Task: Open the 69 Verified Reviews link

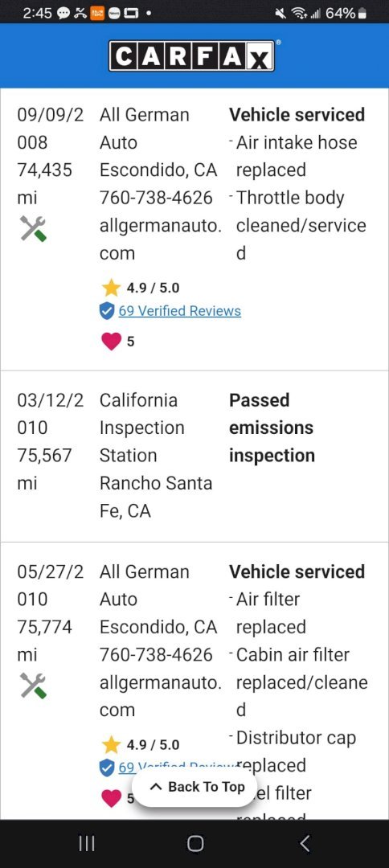Action: [180, 311]
